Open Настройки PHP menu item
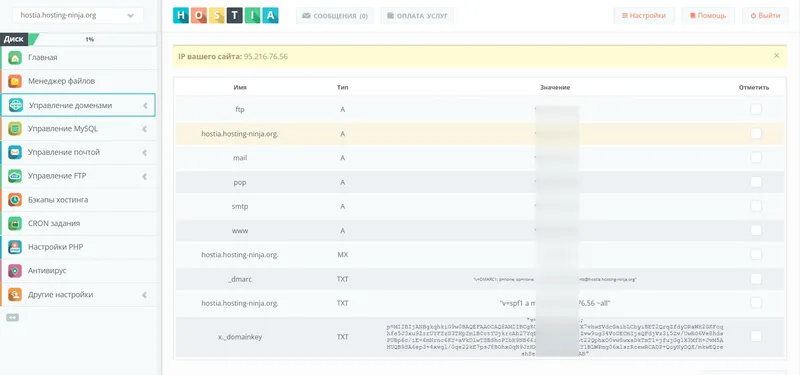Image resolution: width=800 pixels, height=375 pixels. click(78, 247)
